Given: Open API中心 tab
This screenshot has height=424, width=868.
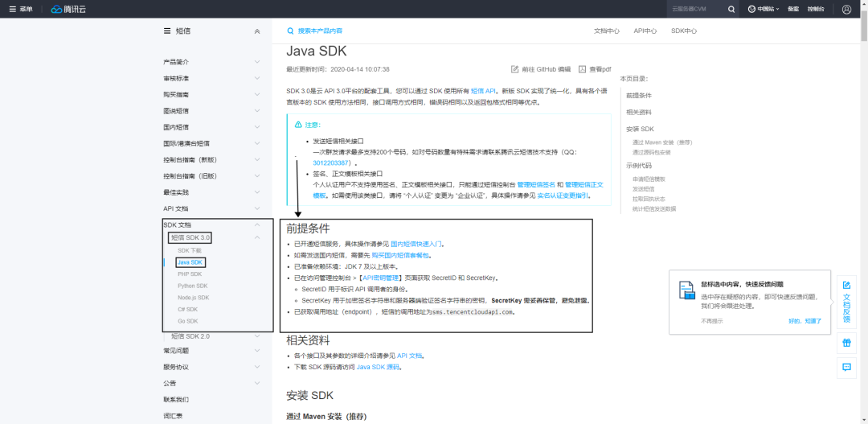Looking at the screenshot, I should pos(645,31).
